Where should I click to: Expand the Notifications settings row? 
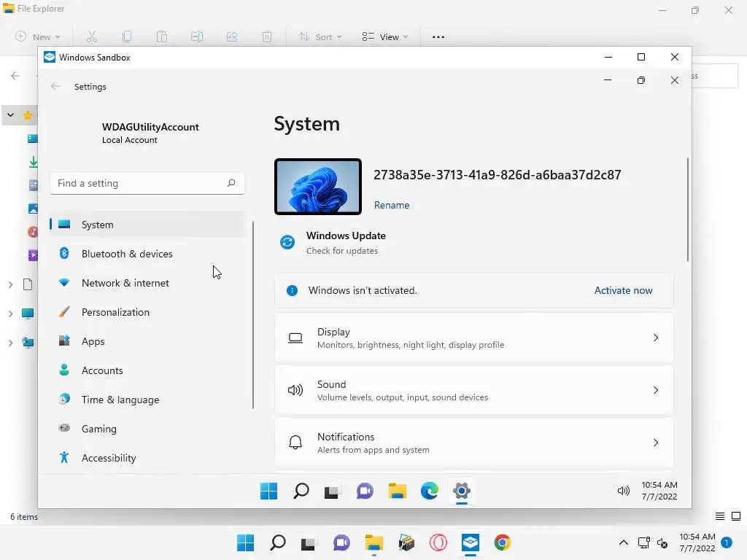[474, 443]
